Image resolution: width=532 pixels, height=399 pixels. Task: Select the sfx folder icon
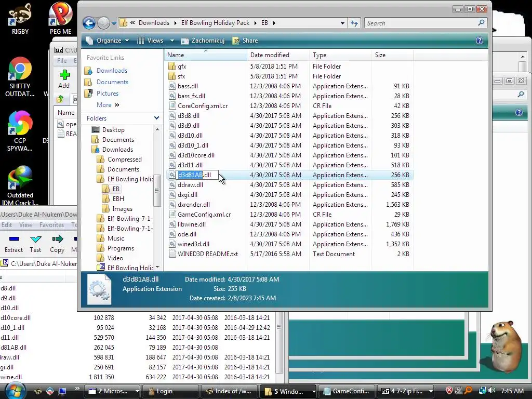[172, 76]
